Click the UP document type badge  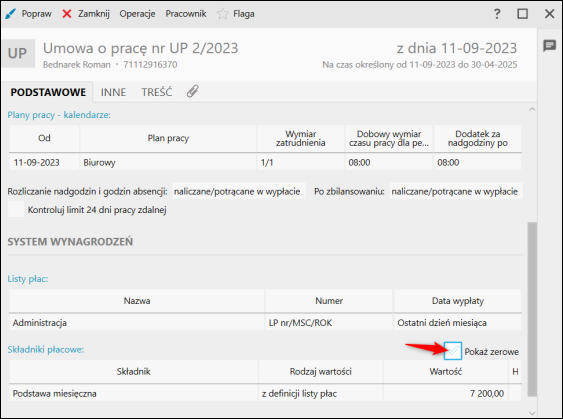18,53
